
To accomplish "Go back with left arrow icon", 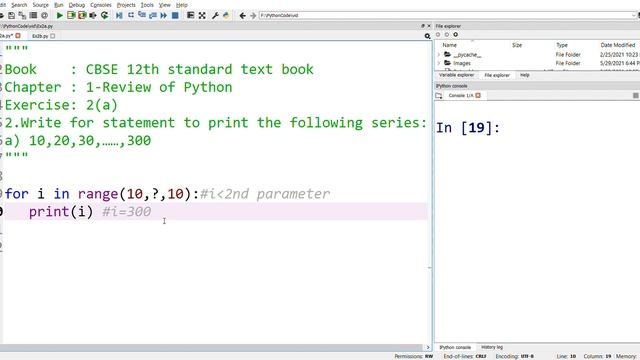I will click(x=242, y=16).
